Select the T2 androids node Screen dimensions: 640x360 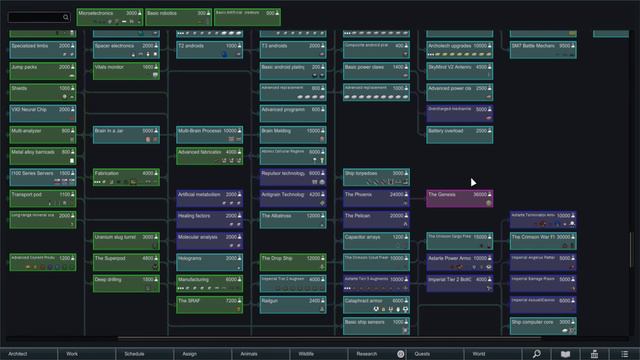(209, 49)
